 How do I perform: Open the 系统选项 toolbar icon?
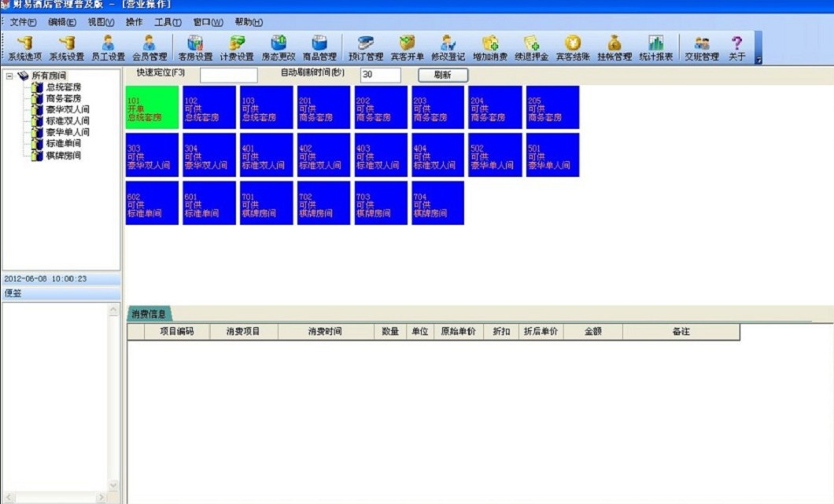click(24, 48)
